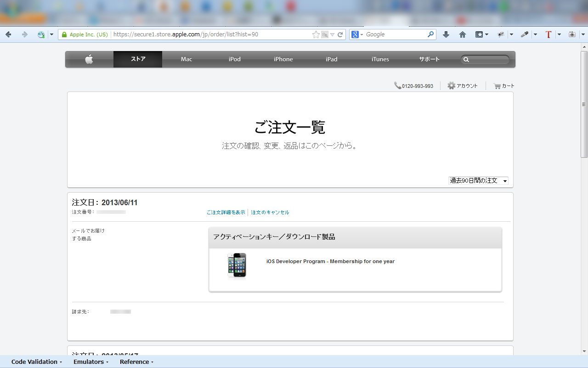This screenshot has height=368, width=588.
Task: Bookmark this page with the star icon
Action: 316,34
